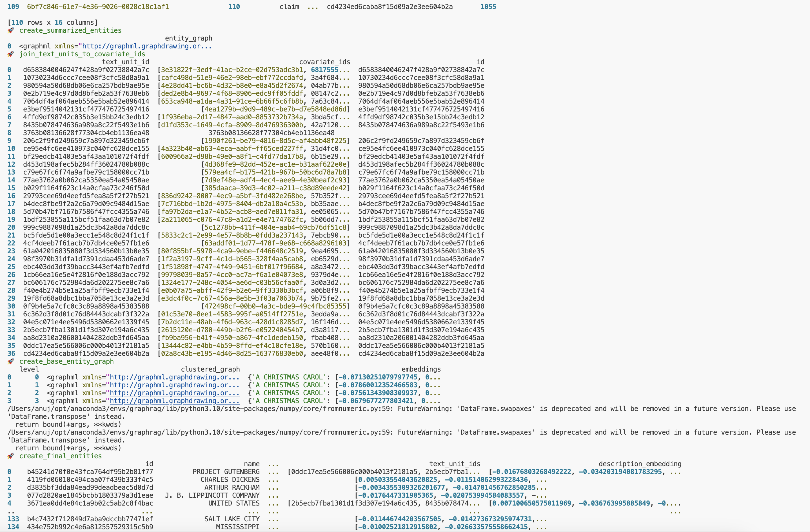The image size is (810, 532).
Task: Click the create_final_entities workflow name
Action: (x=60, y=456)
